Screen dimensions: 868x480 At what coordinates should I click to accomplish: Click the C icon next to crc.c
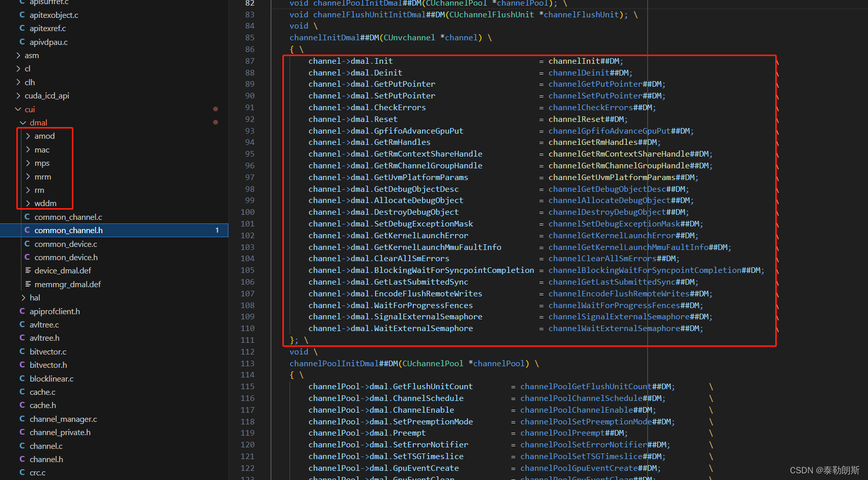point(22,472)
